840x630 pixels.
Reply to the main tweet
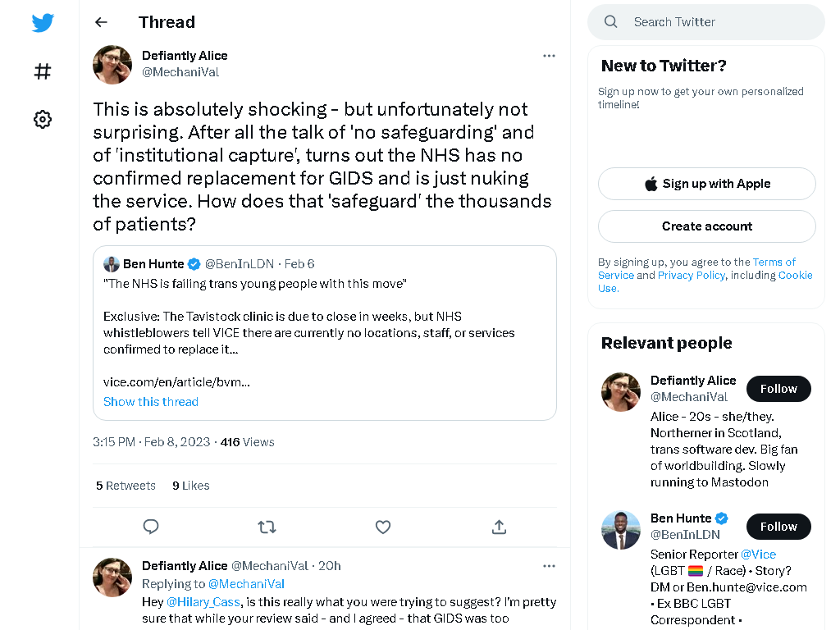151,527
